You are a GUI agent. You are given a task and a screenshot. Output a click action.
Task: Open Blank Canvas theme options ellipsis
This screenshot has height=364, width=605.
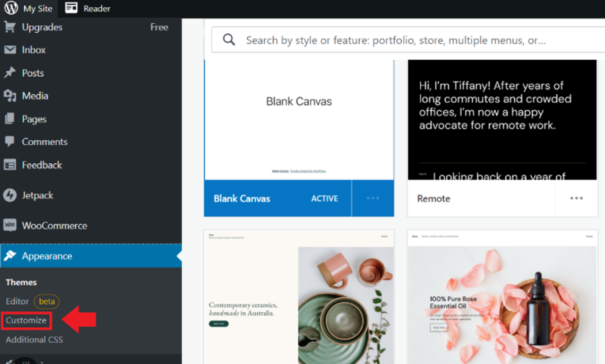(373, 198)
